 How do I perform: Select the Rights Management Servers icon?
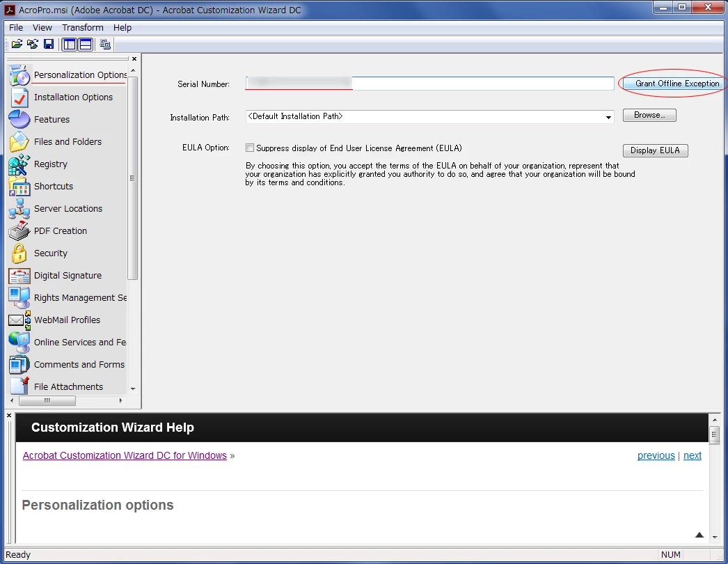point(19,298)
